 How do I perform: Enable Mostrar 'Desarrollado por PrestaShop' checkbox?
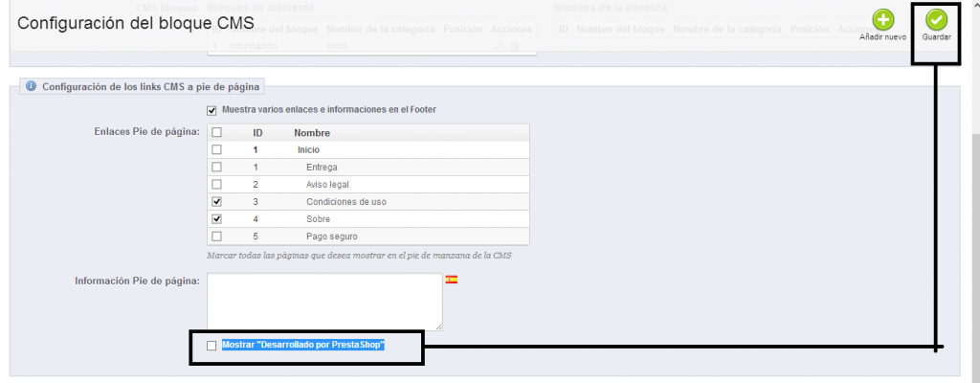pyautogui.click(x=212, y=346)
